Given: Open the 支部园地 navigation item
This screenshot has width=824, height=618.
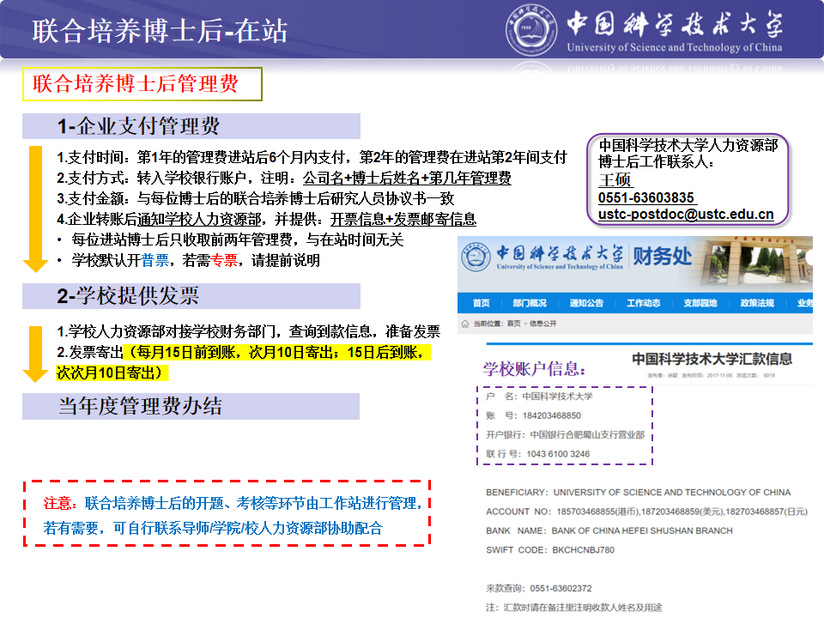Looking at the screenshot, I should pos(700,304).
